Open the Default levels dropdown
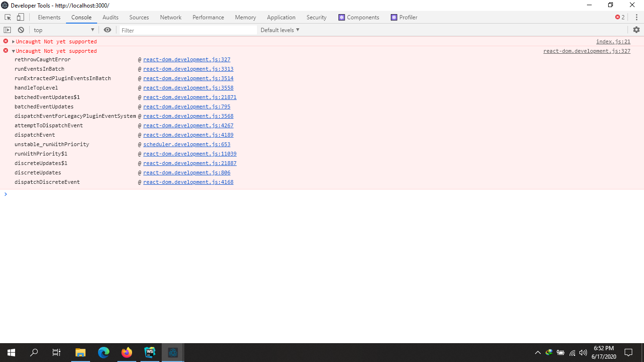 (280, 30)
